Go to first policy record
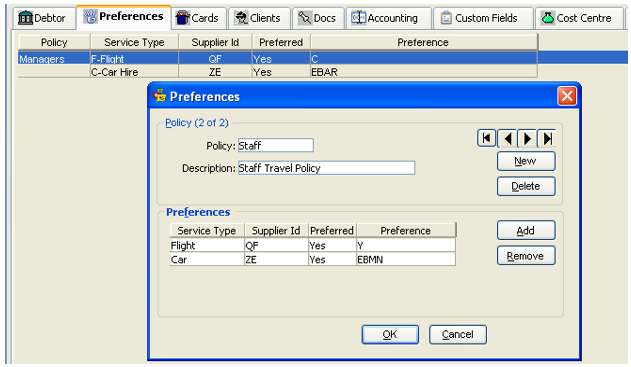 tap(486, 138)
